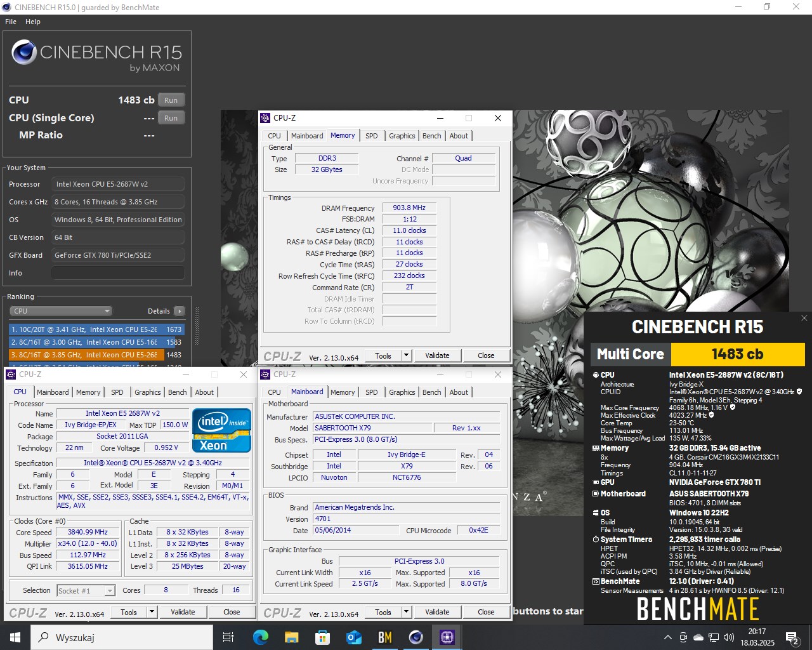Expand the Tools arrow in CPU-Z Memory window
The height and width of the screenshot is (650, 812).
coord(406,355)
